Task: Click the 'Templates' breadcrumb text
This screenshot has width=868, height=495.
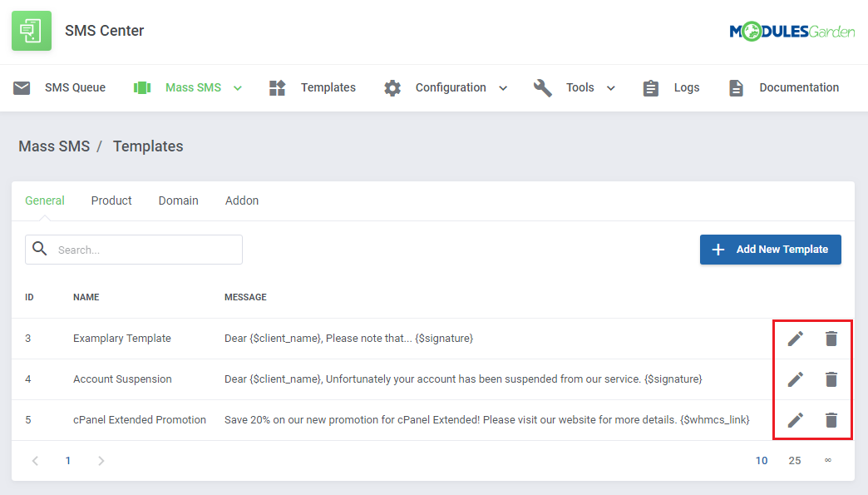Action: pos(148,146)
